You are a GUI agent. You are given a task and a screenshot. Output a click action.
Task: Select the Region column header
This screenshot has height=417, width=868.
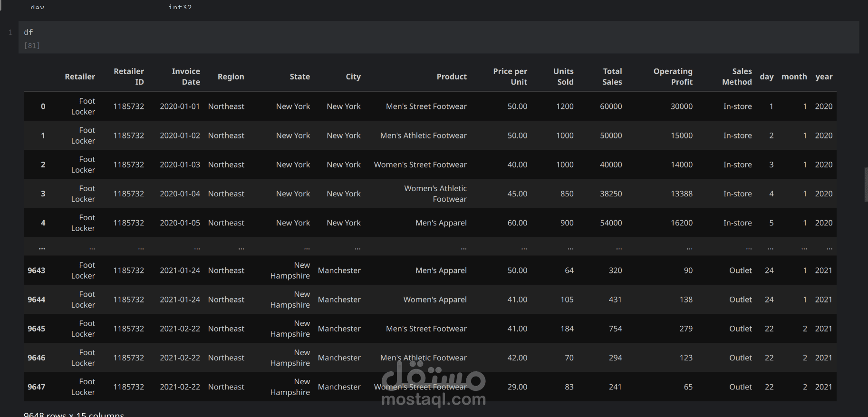[x=231, y=77]
